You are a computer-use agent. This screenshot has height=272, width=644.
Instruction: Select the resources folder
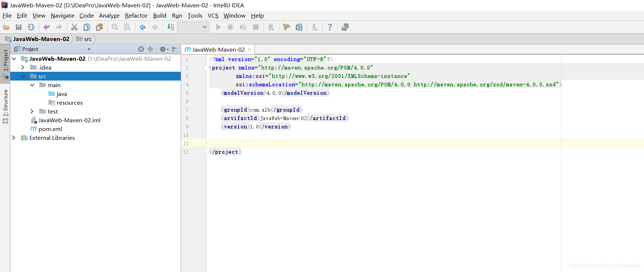pyautogui.click(x=70, y=103)
